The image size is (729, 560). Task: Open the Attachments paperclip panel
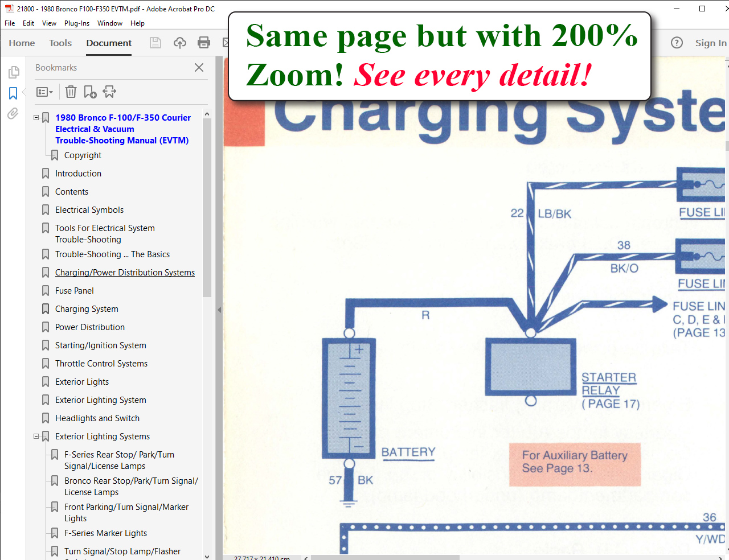(13, 113)
